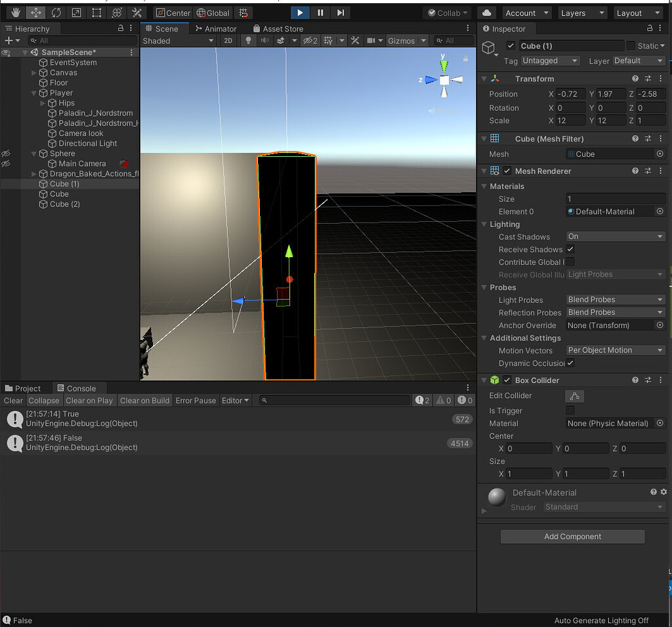Viewport: 672px width, 627px height.
Task: Toggle 2D mode in the Scene view
Action: coord(228,40)
